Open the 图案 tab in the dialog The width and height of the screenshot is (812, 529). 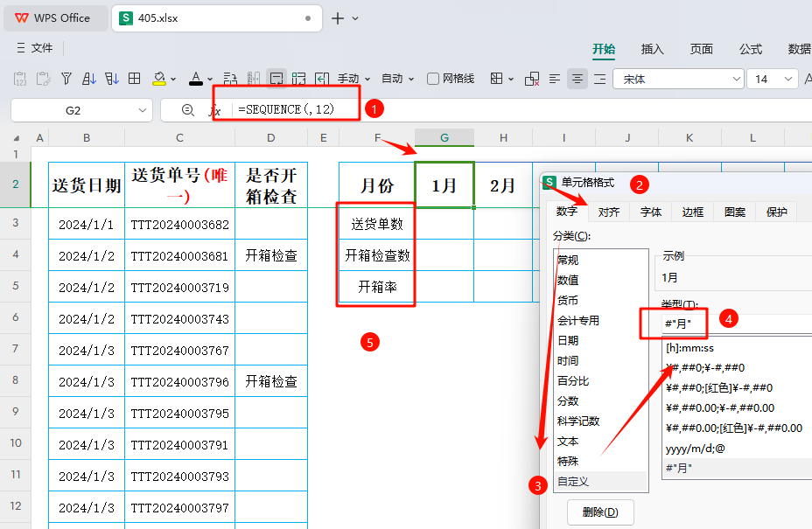(735, 212)
